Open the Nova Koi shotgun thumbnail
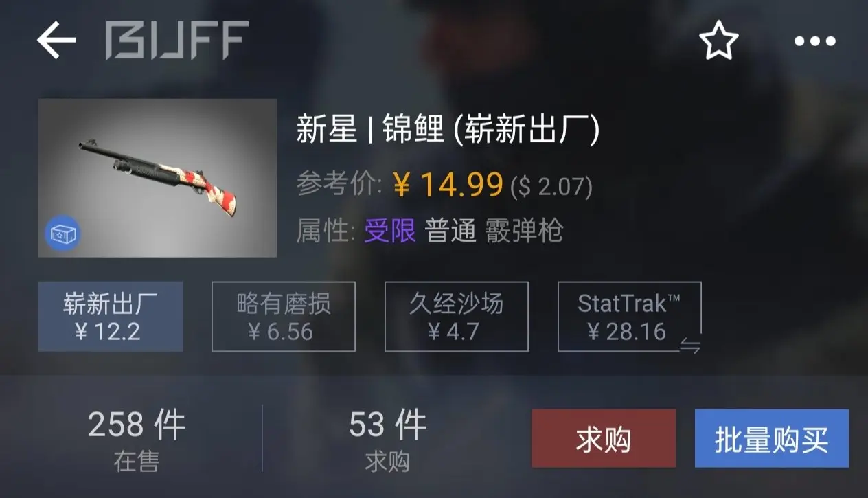The height and width of the screenshot is (498, 868). (157, 178)
